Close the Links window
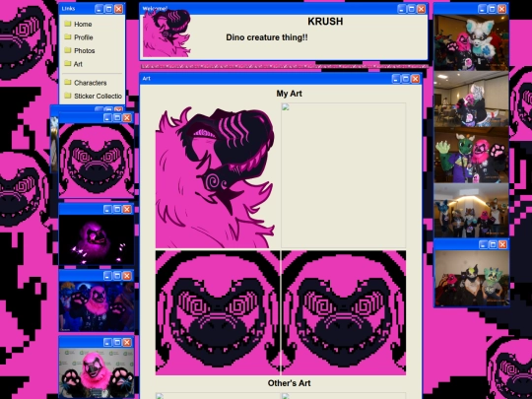Viewport: 532px width, 399px height. (118, 9)
